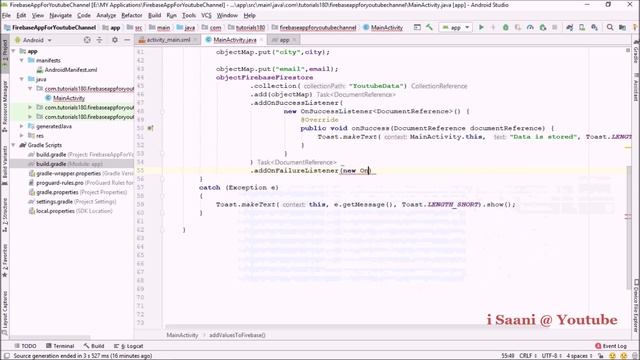
Task: Open the Profile app gauge icon
Action: [x=530, y=27]
